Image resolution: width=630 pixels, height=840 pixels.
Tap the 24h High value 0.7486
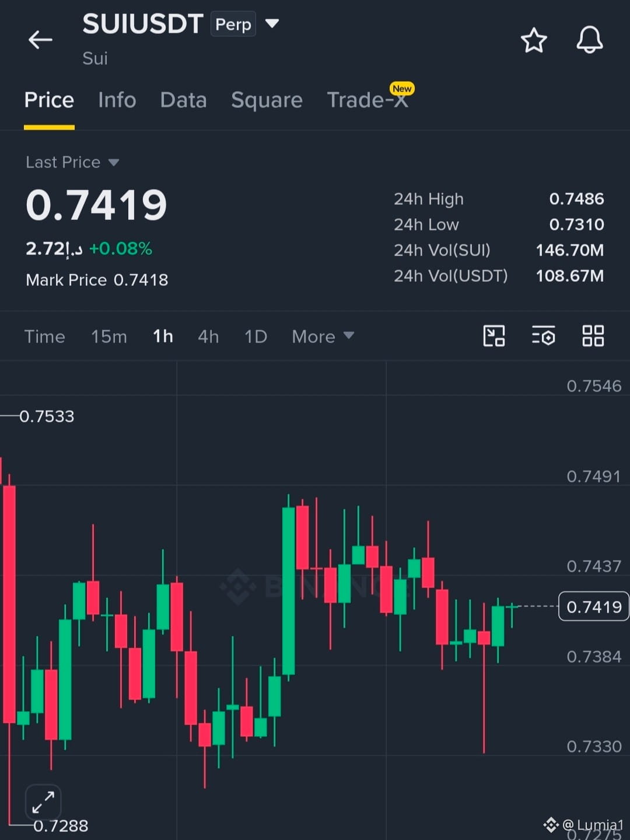click(576, 199)
